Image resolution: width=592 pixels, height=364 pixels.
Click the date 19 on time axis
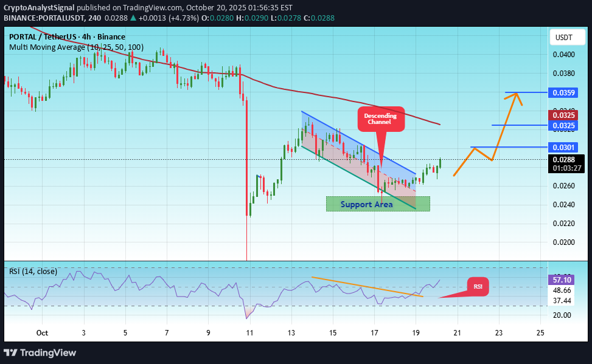coord(416,332)
